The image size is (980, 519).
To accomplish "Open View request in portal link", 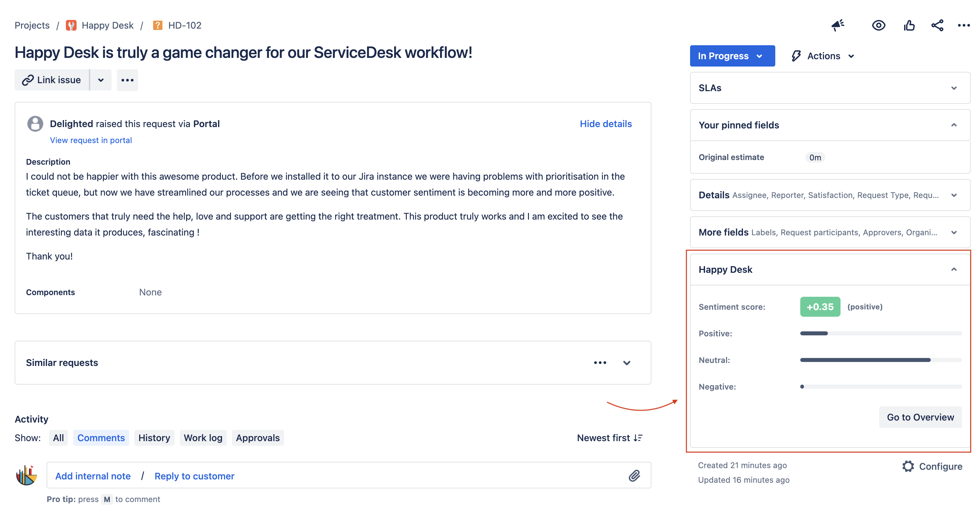I will 91,140.
